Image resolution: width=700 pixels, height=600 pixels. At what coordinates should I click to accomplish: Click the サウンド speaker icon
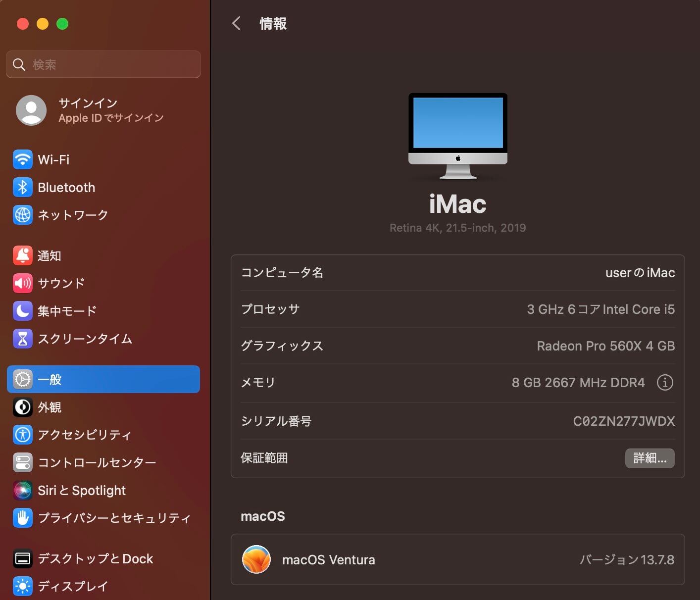tap(23, 283)
